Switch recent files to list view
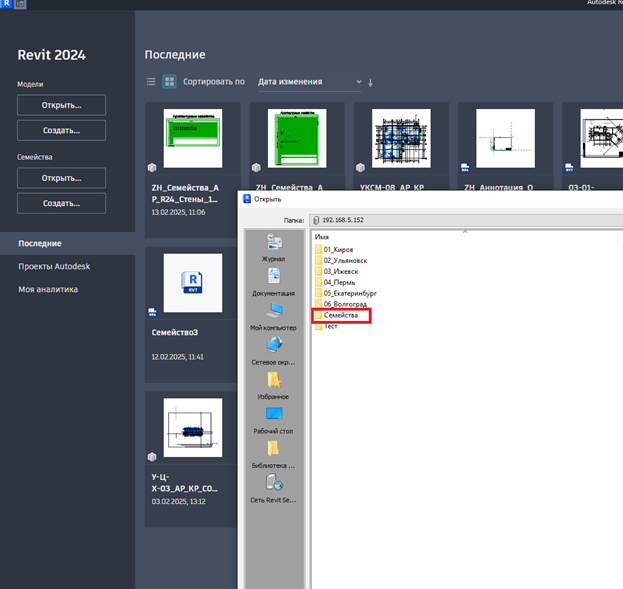Viewport: 623px width, 589px height. pos(151,82)
